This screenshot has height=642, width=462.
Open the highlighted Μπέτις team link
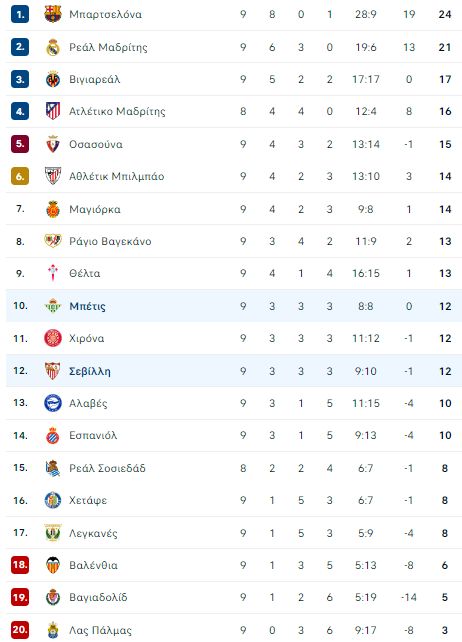[x=87, y=306]
